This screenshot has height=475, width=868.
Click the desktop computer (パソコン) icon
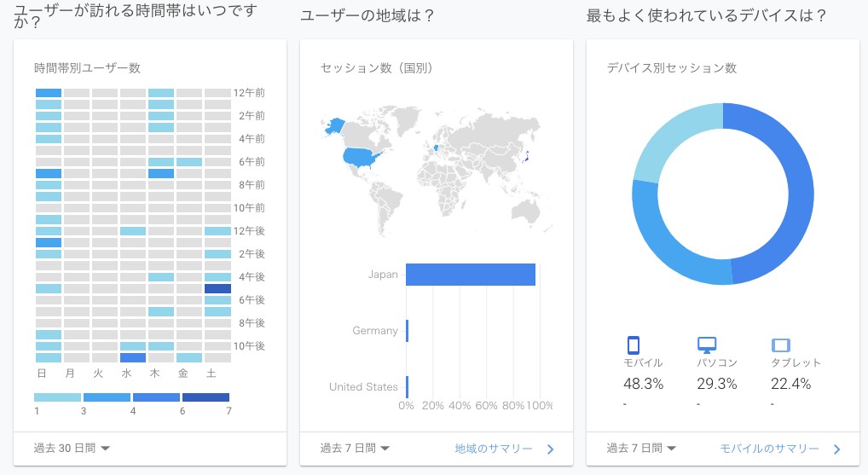pos(707,345)
